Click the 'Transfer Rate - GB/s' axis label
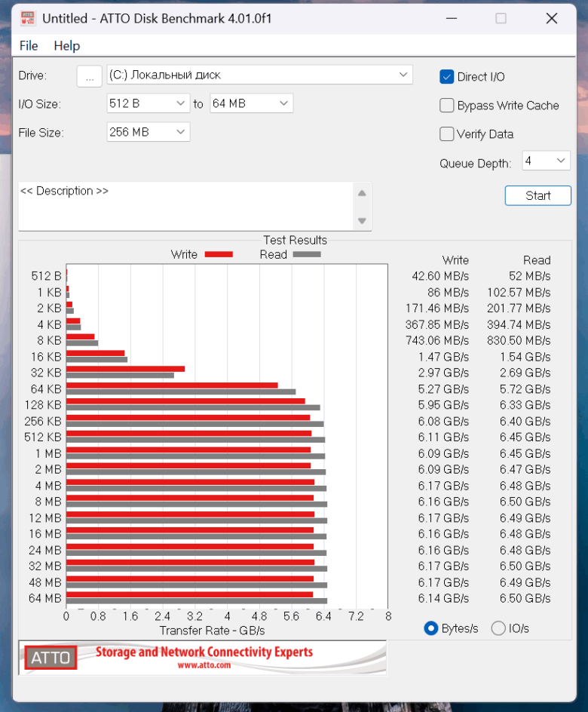 tap(212, 631)
